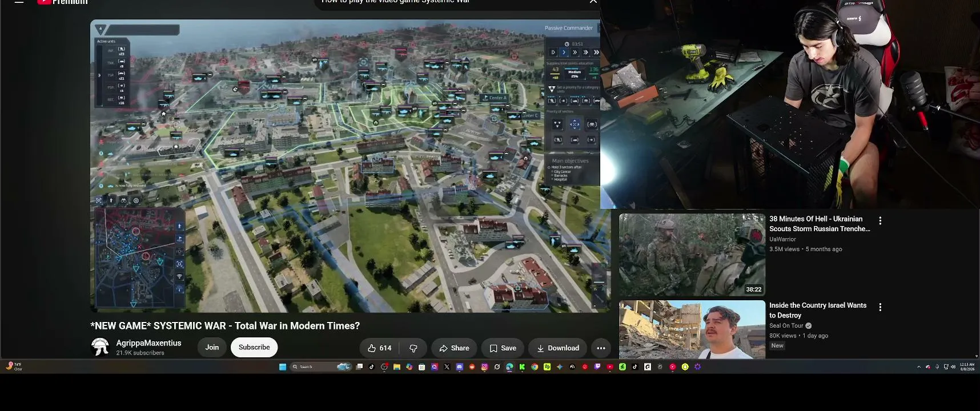The width and height of the screenshot is (980, 411).
Task: Go to YouTube Premium home logo
Action: 63,2
